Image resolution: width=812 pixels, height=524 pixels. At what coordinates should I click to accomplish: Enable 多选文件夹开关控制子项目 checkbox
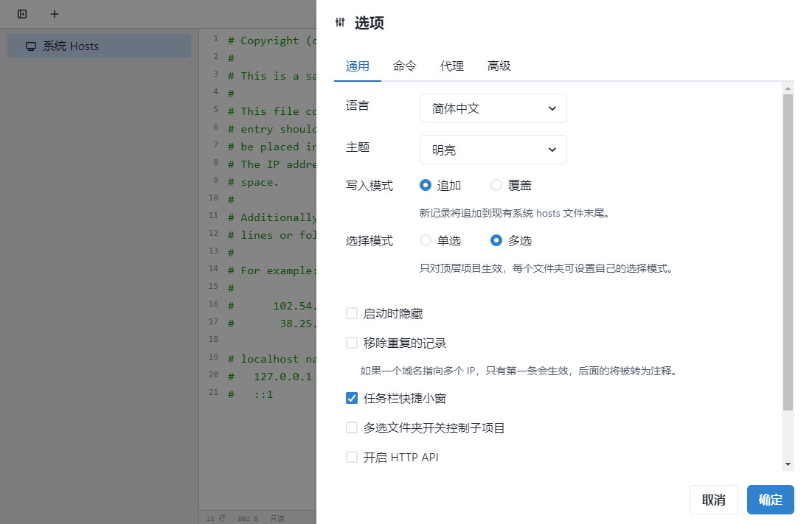point(352,427)
